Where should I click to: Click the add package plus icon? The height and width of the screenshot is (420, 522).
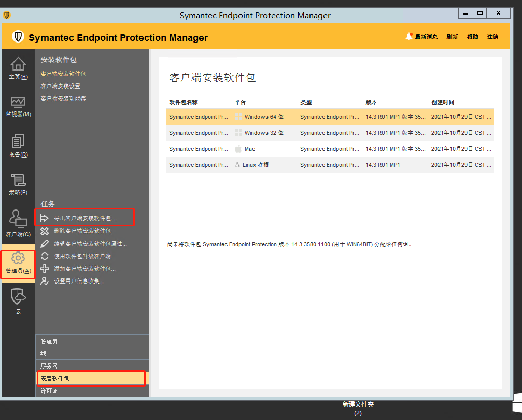[44, 269]
